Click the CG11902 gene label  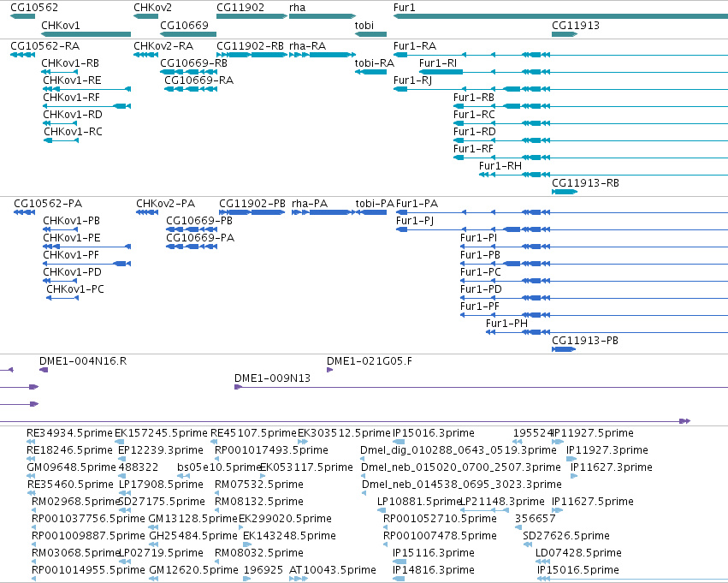click(x=240, y=8)
